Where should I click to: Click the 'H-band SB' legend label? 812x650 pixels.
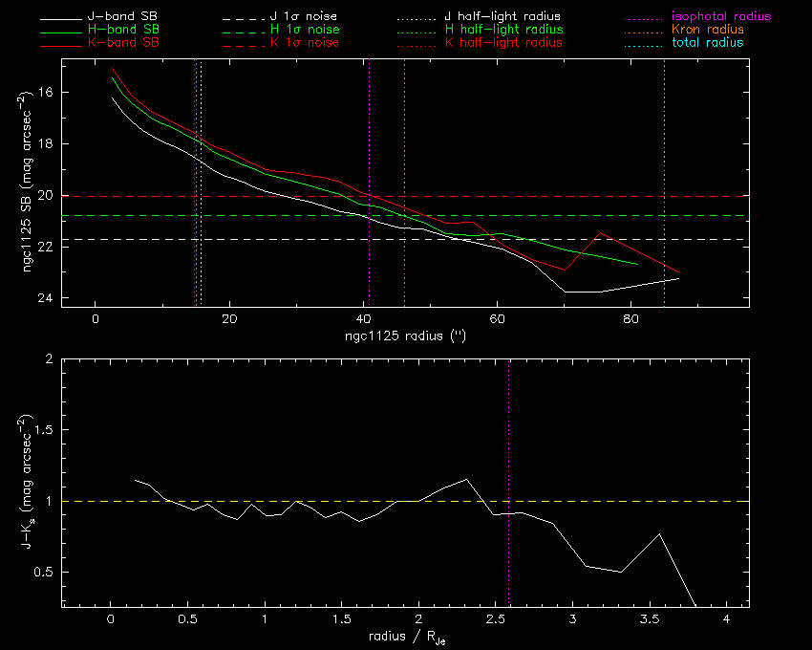point(123,30)
